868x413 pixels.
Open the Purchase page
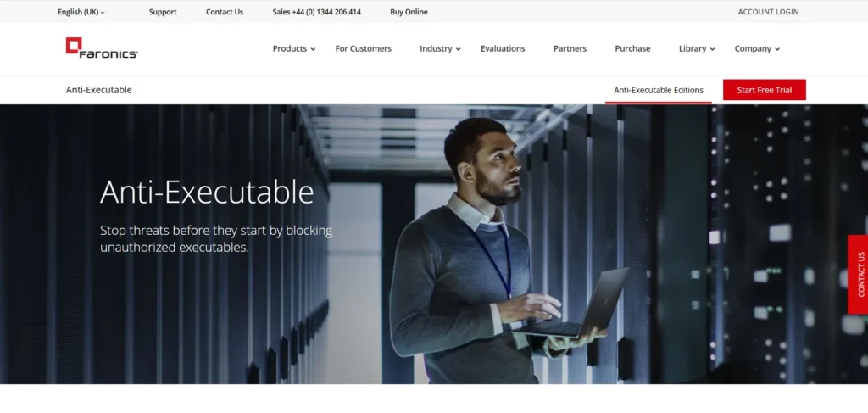[632, 49]
